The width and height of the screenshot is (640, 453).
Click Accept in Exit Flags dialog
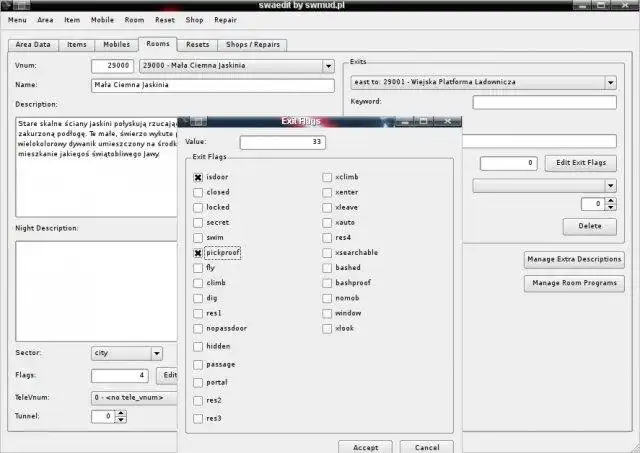(365, 447)
